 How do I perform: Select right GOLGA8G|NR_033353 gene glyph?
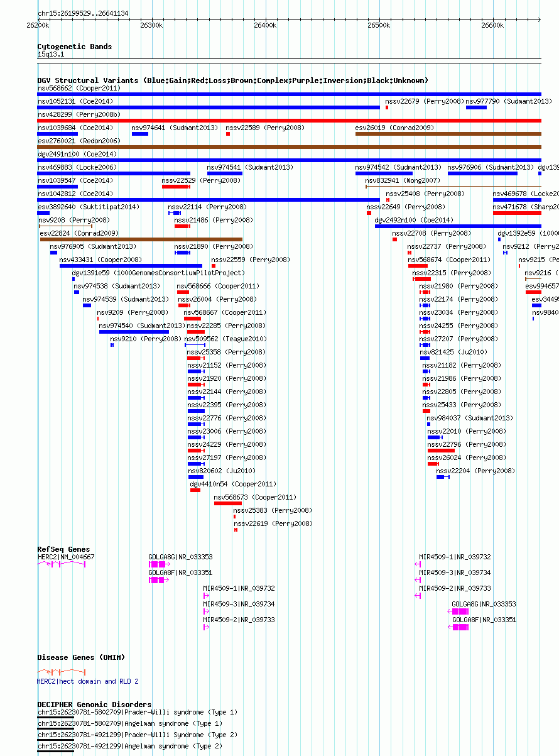tap(458, 611)
